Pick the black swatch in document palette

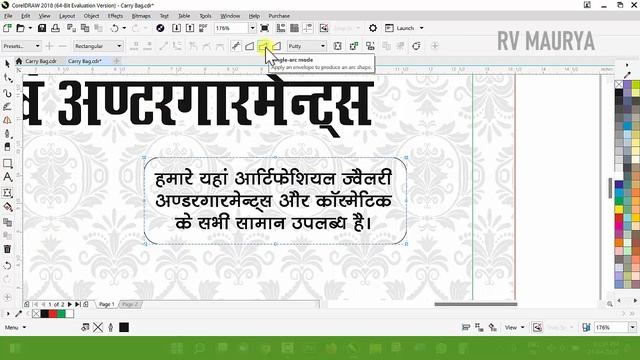click(x=44, y=314)
